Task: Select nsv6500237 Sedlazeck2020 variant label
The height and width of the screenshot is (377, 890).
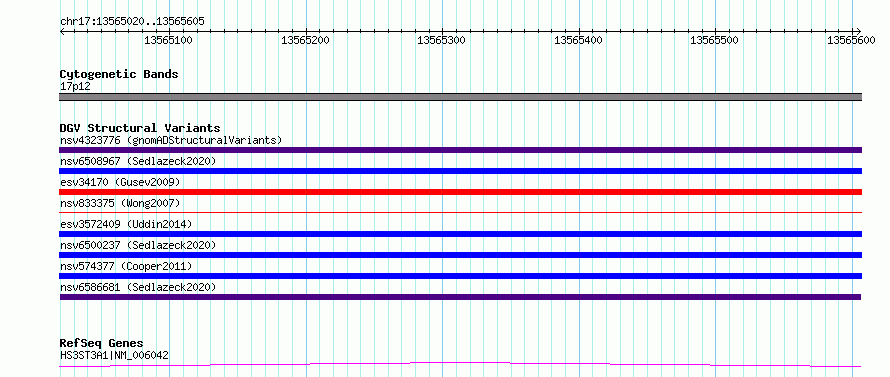Action: 138,245
